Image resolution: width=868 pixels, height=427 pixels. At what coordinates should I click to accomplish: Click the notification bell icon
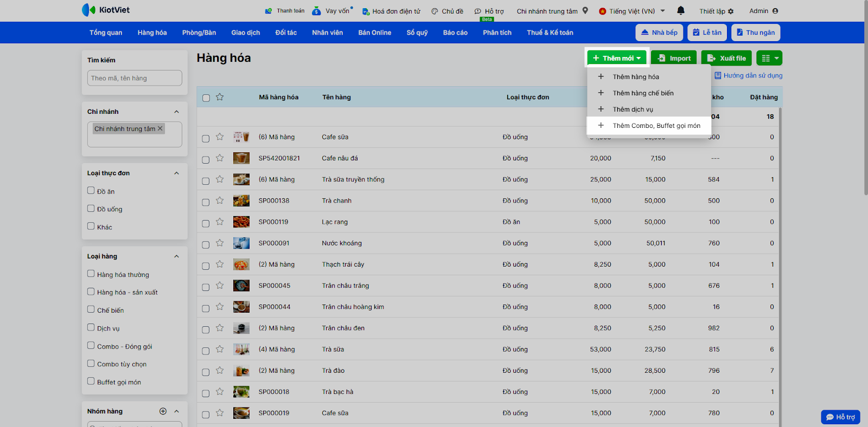click(681, 11)
